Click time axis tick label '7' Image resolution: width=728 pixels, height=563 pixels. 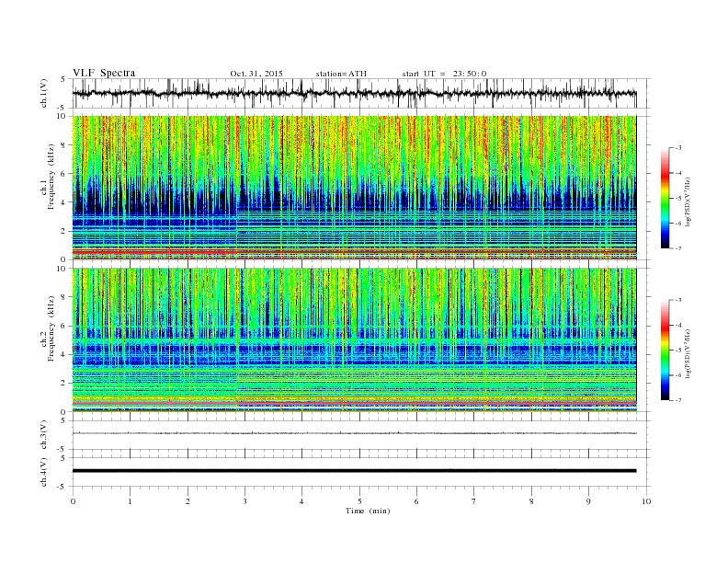pos(474,501)
